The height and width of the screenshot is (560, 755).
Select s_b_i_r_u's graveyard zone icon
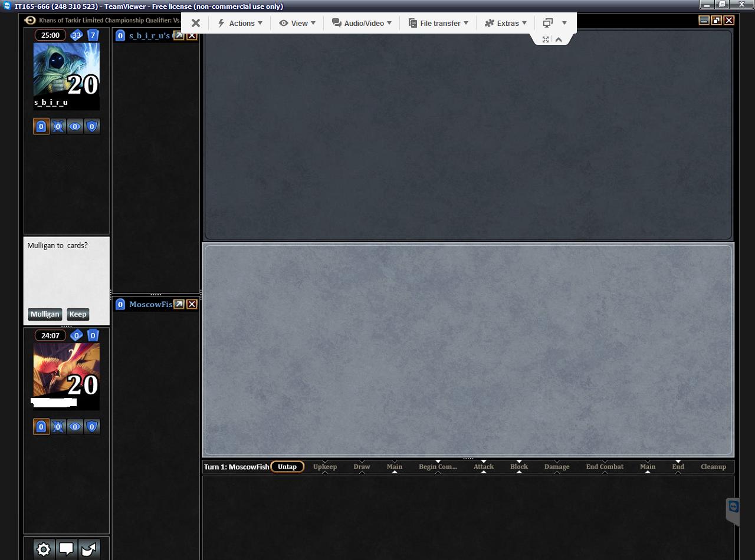click(41, 126)
